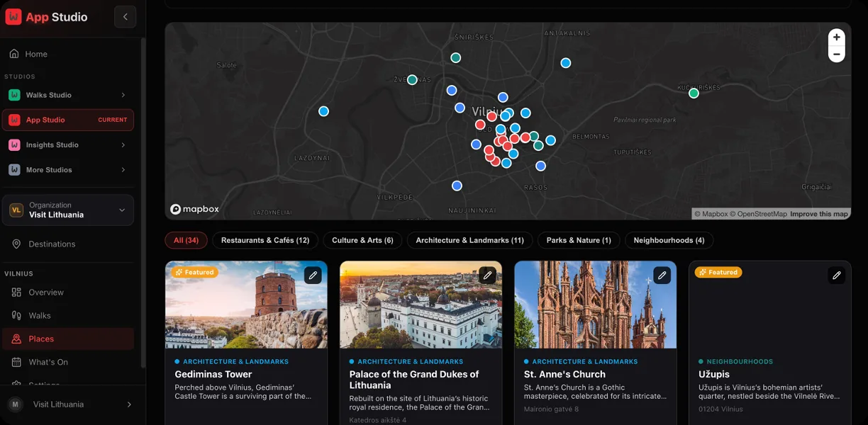This screenshot has height=425, width=868.
Task: Zoom in on the map
Action: click(x=837, y=37)
